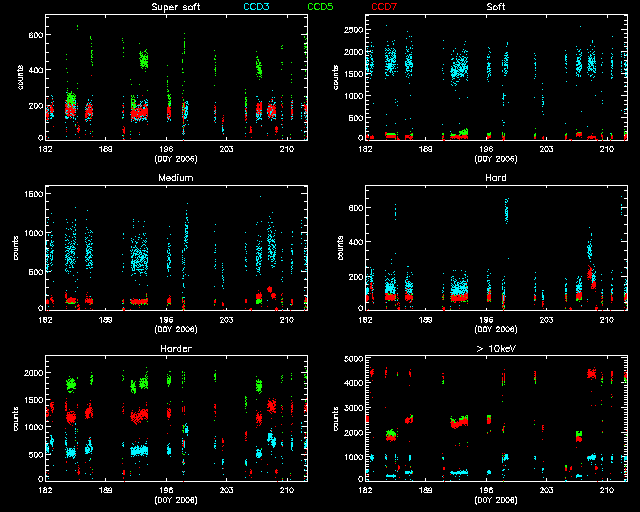Click the DOY axis label under > 10keV plot
This screenshot has width=640, height=512.
coord(496,500)
